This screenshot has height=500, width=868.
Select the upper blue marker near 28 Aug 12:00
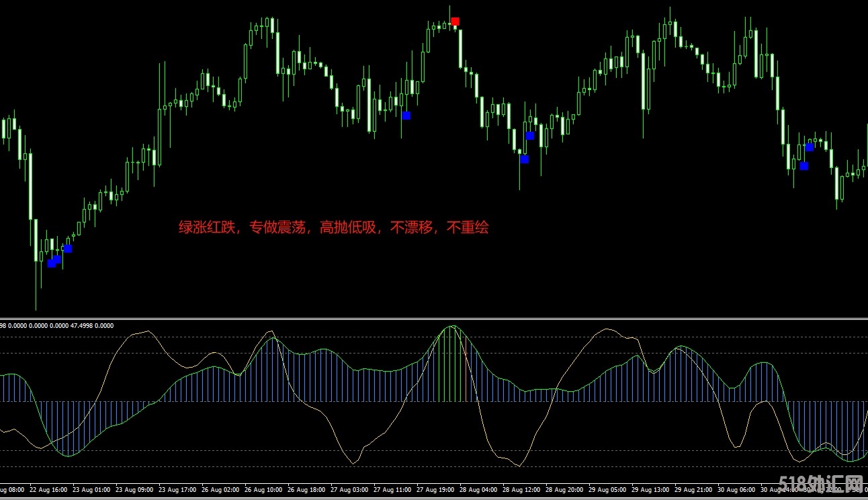(x=530, y=136)
